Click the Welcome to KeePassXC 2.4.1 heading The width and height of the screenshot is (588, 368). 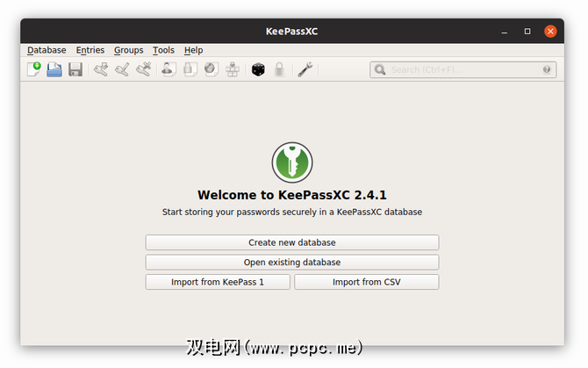click(x=292, y=195)
